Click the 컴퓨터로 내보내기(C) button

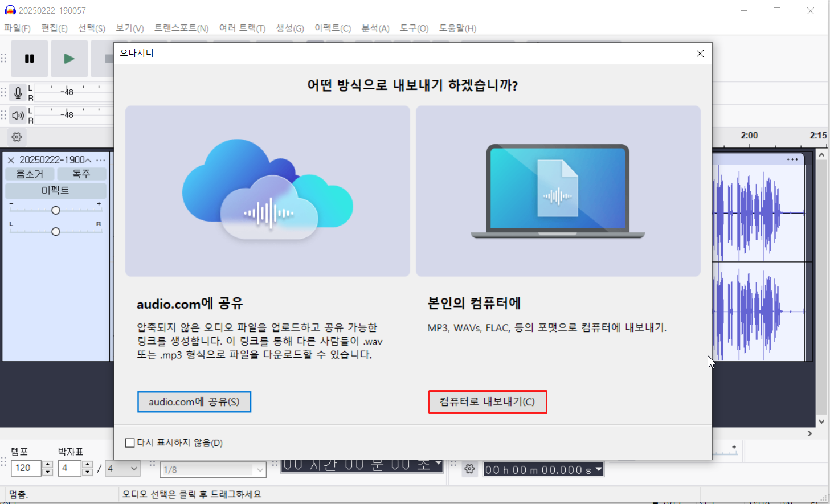point(488,402)
